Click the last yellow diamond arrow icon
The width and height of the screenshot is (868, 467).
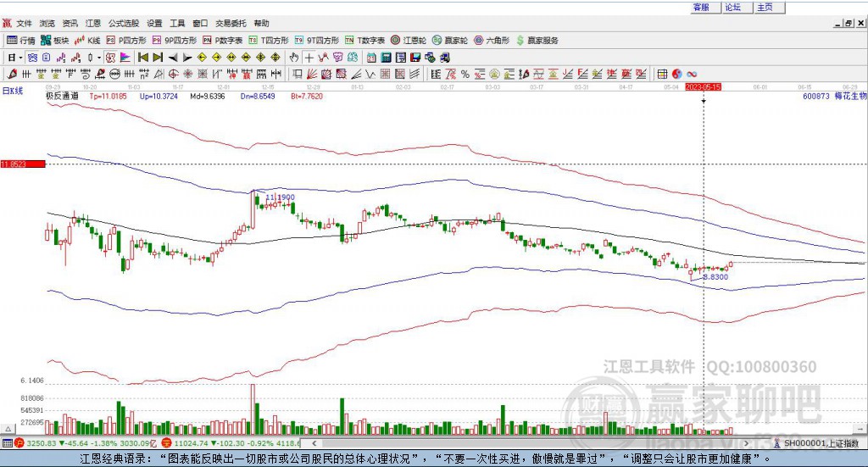[275, 58]
